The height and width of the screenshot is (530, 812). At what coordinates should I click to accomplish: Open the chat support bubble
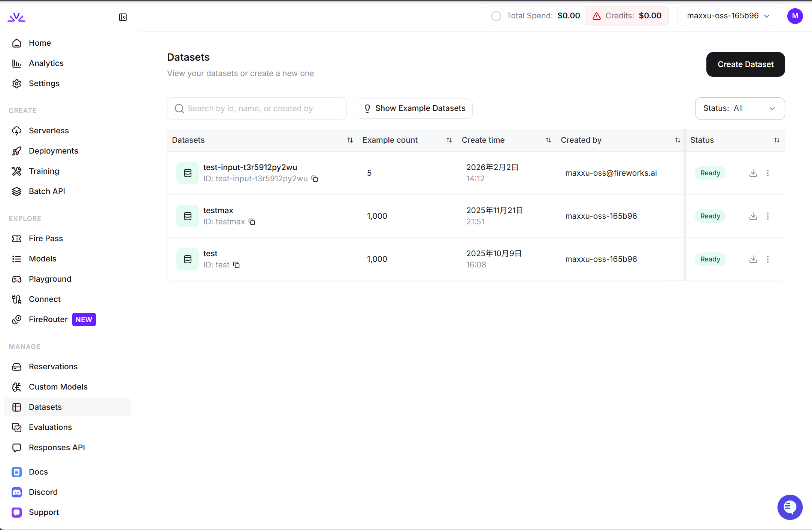tap(790, 507)
